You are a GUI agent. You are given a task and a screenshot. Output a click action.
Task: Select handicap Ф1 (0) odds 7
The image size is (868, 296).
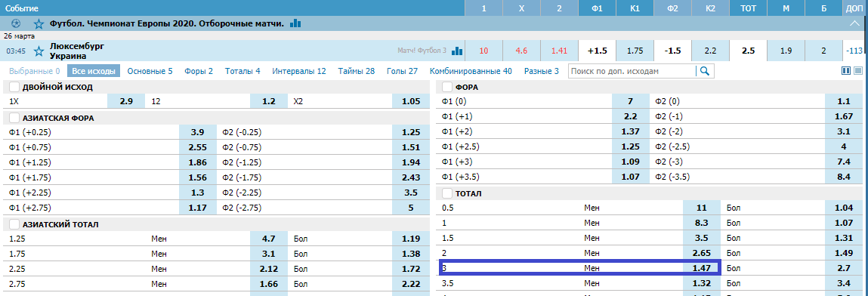coord(631,101)
